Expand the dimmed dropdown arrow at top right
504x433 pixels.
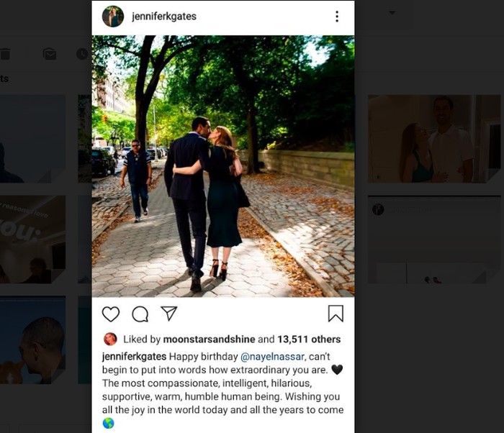(392, 13)
